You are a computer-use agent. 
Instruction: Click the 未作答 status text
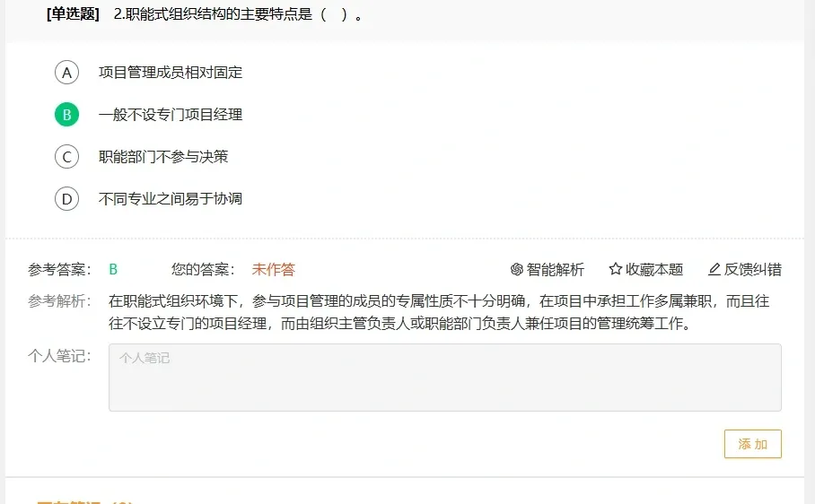(274, 269)
